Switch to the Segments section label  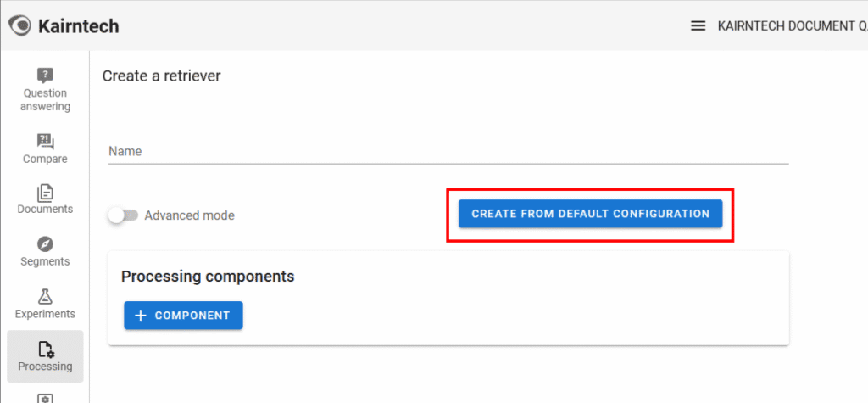pos(46,261)
